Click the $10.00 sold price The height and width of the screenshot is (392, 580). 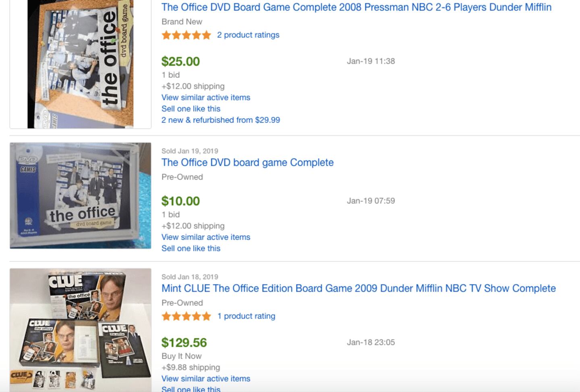point(180,201)
